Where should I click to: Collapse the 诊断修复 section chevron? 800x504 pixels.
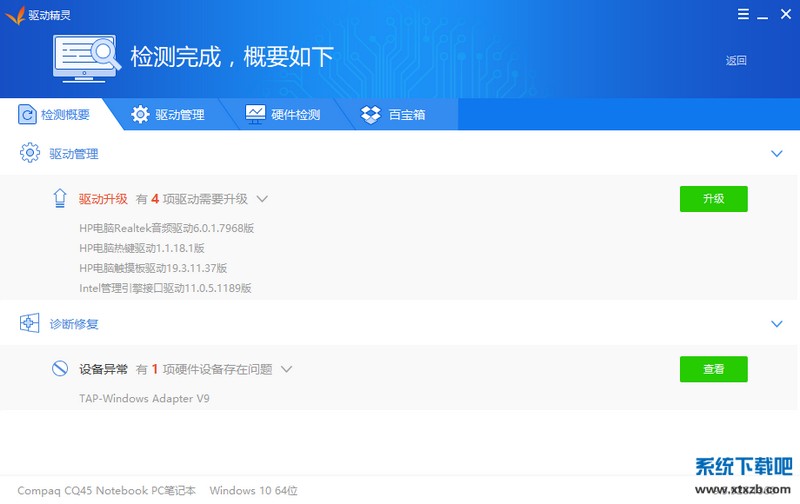(x=776, y=324)
